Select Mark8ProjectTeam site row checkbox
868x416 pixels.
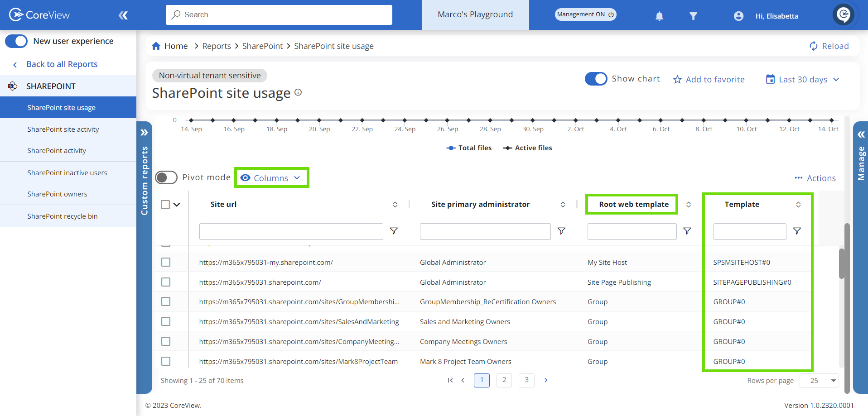(166, 361)
